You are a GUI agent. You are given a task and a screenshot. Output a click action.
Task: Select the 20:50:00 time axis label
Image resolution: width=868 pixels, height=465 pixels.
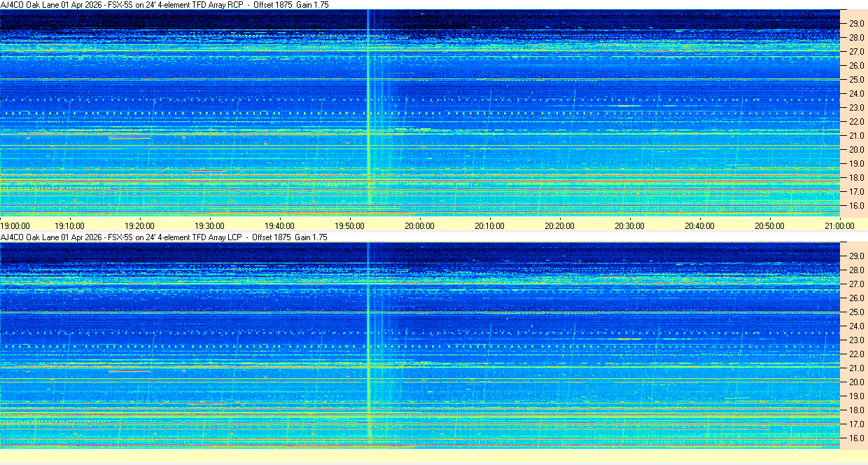769,225
